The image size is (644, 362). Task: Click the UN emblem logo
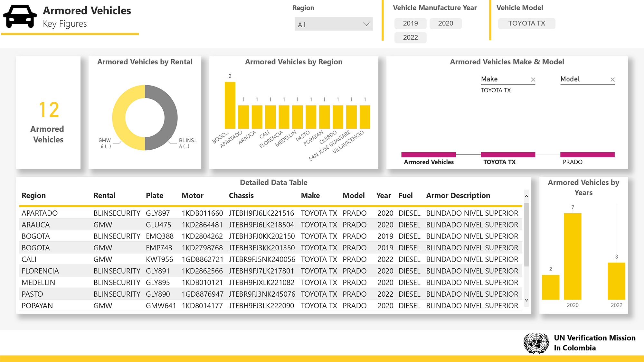(x=536, y=343)
